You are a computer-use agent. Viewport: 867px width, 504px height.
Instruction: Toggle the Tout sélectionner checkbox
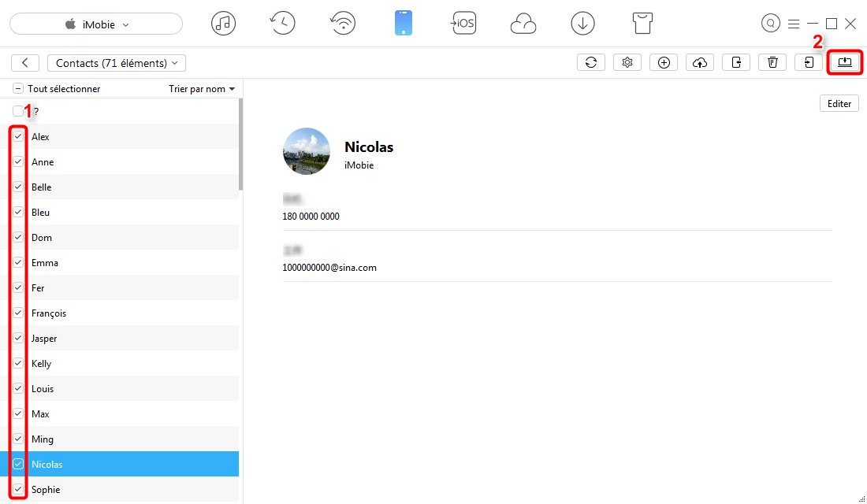pyautogui.click(x=17, y=88)
